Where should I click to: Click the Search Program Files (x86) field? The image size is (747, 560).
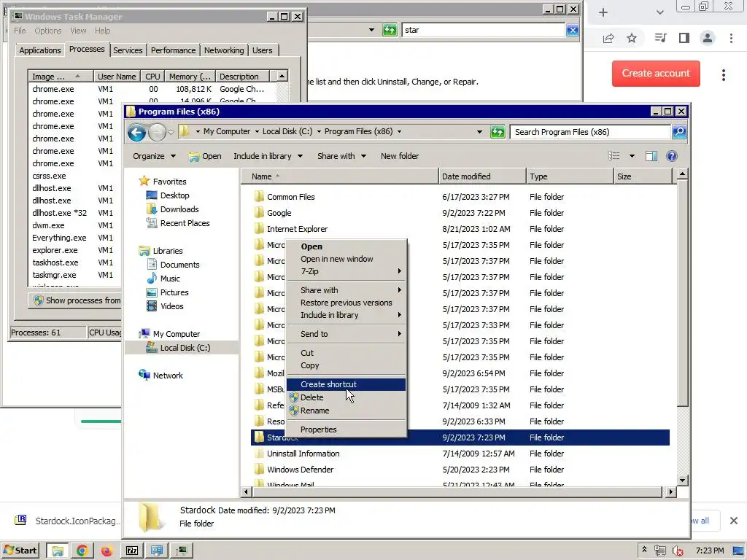(591, 132)
